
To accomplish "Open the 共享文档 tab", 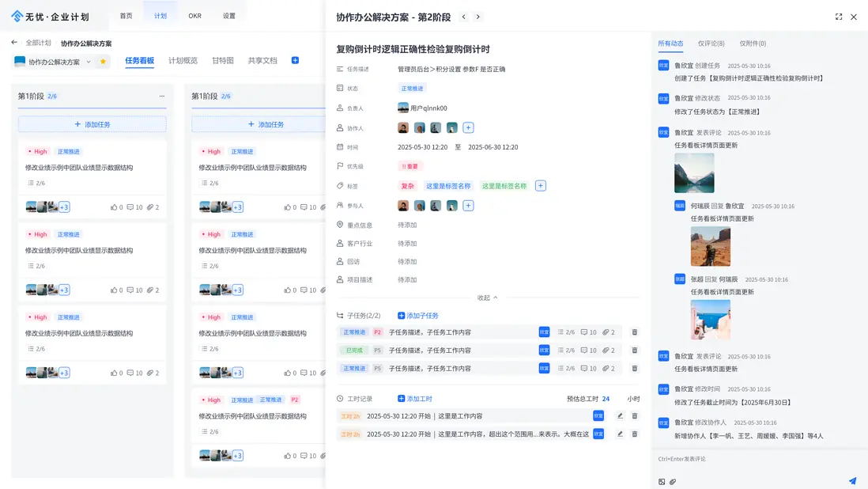I will [x=262, y=60].
